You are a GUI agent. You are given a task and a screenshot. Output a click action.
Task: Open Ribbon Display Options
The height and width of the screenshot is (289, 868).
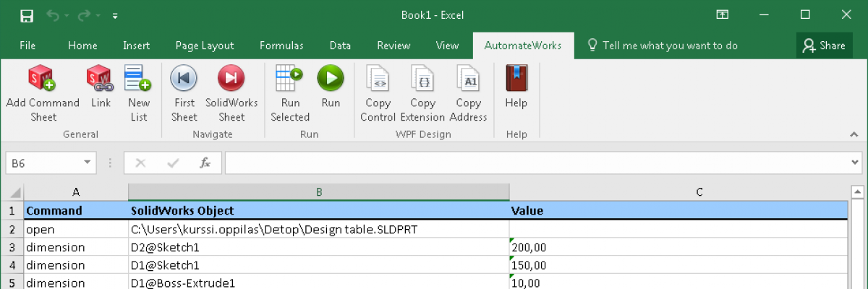pyautogui.click(x=722, y=14)
